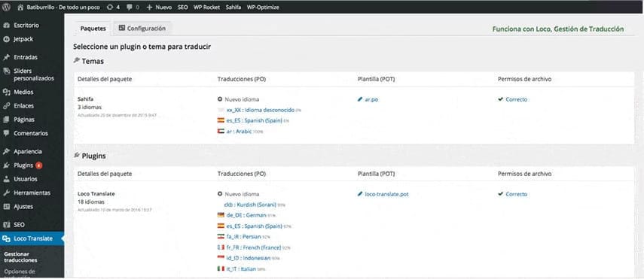The image size is (644, 279).
Task: Click the Herramientas wrench icon
Action: coord(6,193)
